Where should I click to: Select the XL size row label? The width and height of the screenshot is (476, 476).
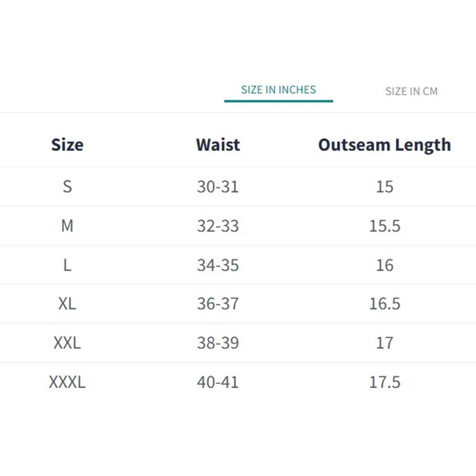pyautogui.click(x=67, y=304)
